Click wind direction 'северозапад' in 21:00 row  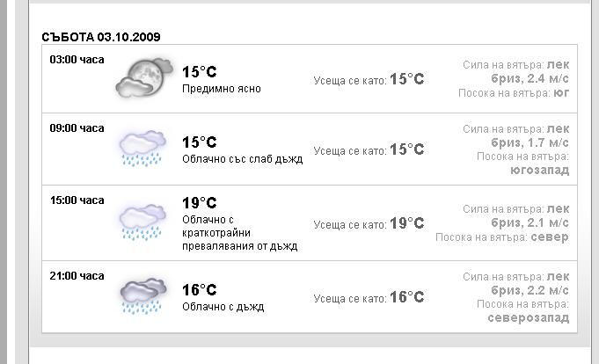pyautogui.click(x=528, y=317)
